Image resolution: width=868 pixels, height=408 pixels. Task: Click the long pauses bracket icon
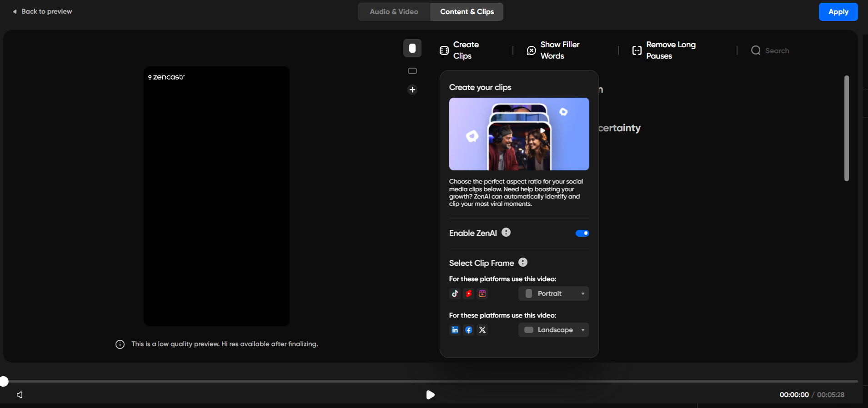(x=637, y=50)
